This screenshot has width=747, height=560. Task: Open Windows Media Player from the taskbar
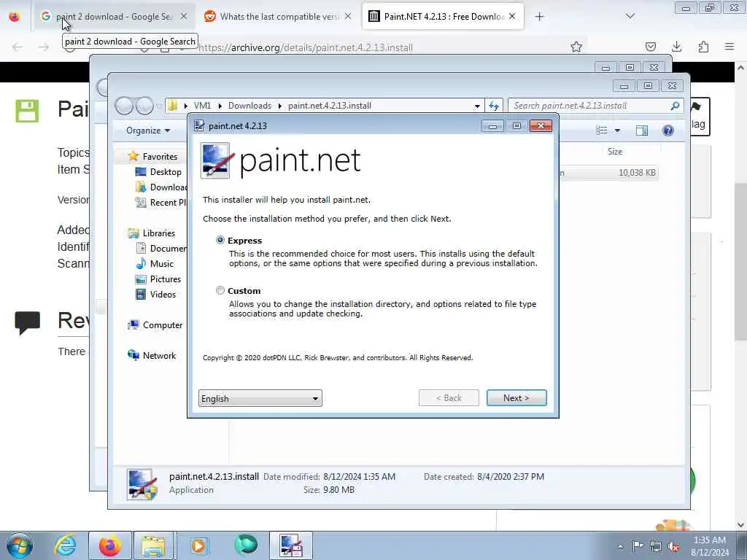pos(199,545)
